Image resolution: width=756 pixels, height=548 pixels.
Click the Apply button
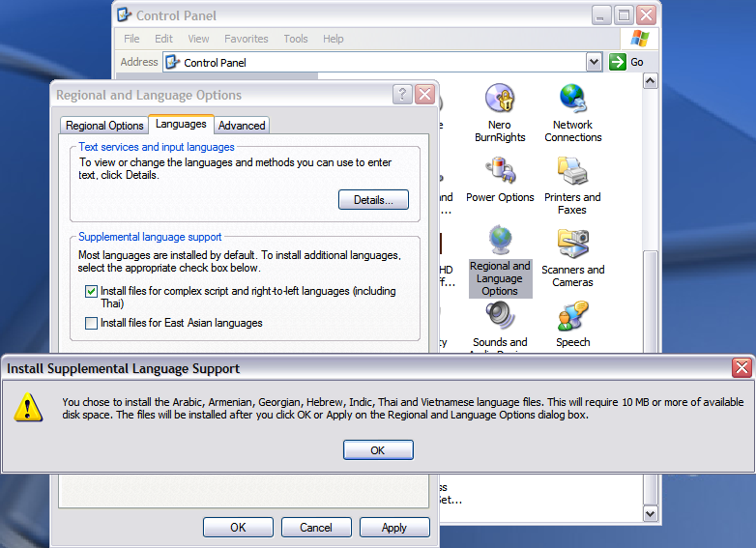click(x=394, y=528)
